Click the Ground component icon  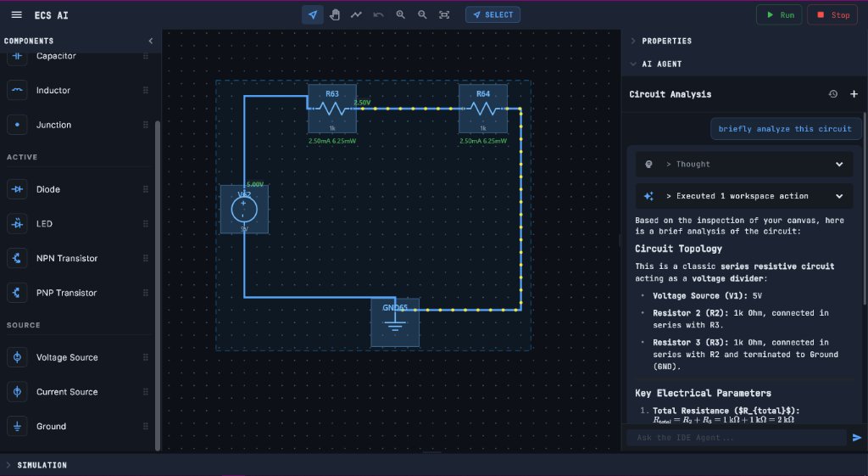[17, 426]
